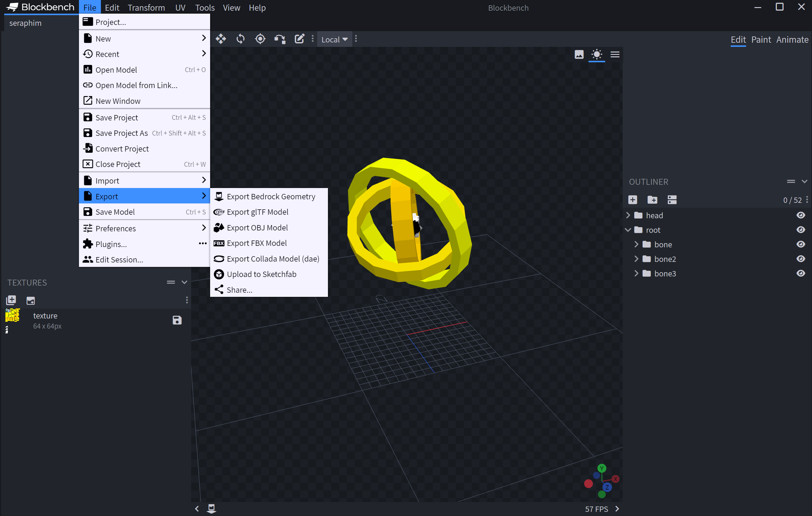Choose Export glTF Model from submenu
Image resolution: width=812 pixels, height=516 pixels.
coord(257,212)
